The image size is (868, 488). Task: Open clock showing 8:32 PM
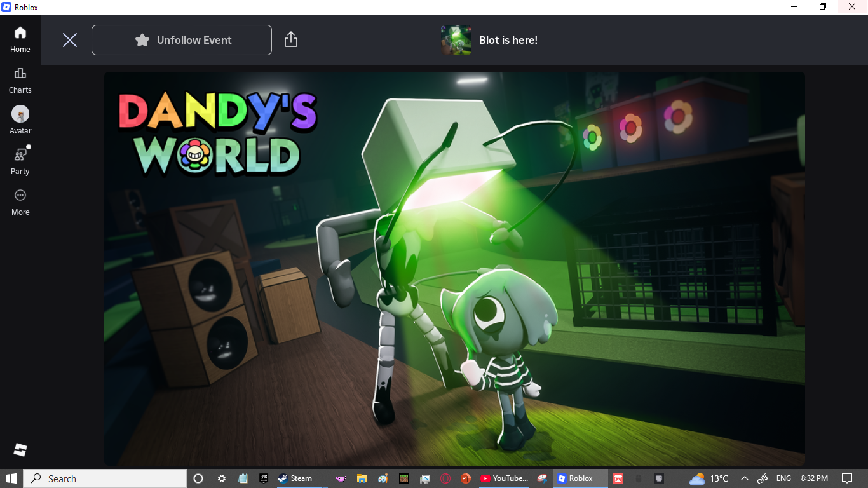[x=815, y=478]
